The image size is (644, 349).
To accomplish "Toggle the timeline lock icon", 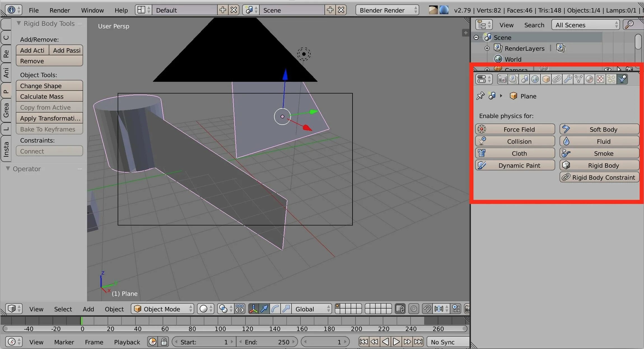I will coord(164,342).
